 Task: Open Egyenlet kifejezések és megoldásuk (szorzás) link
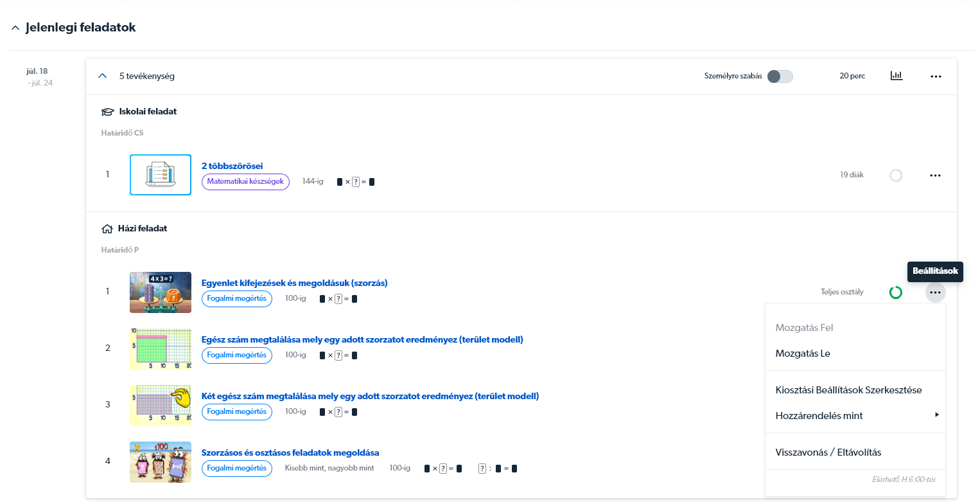294,283
